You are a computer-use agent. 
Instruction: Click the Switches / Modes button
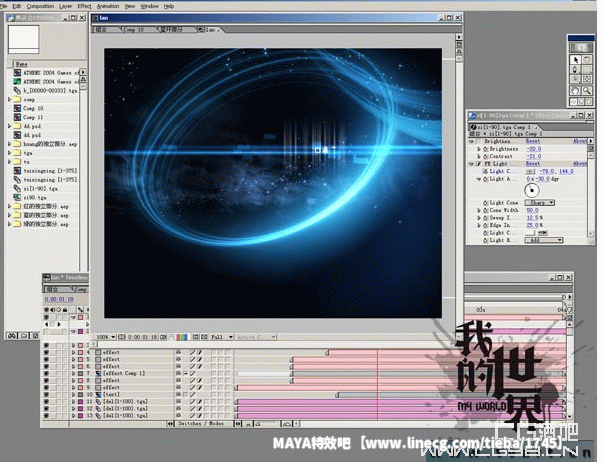(x=201, y=424)
